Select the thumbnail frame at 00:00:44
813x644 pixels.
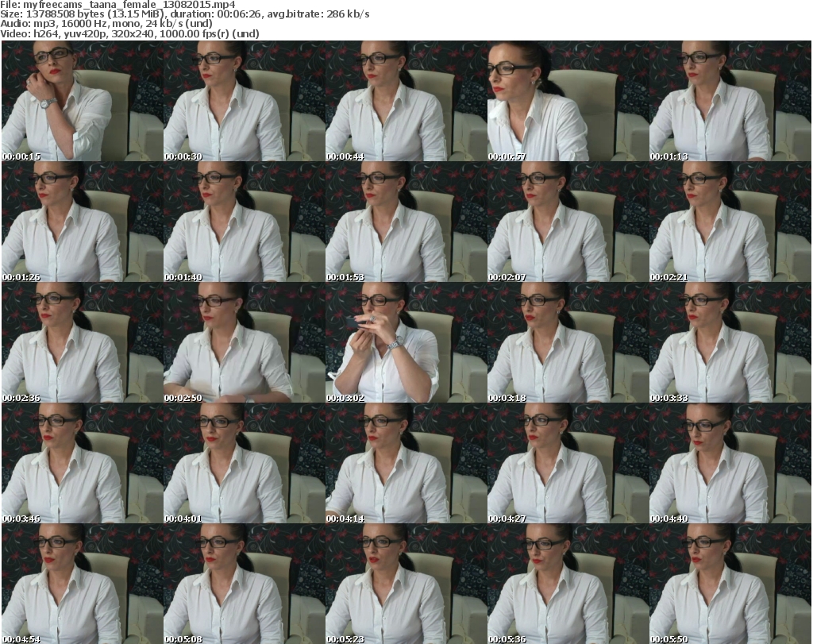[x=406, y=101]
